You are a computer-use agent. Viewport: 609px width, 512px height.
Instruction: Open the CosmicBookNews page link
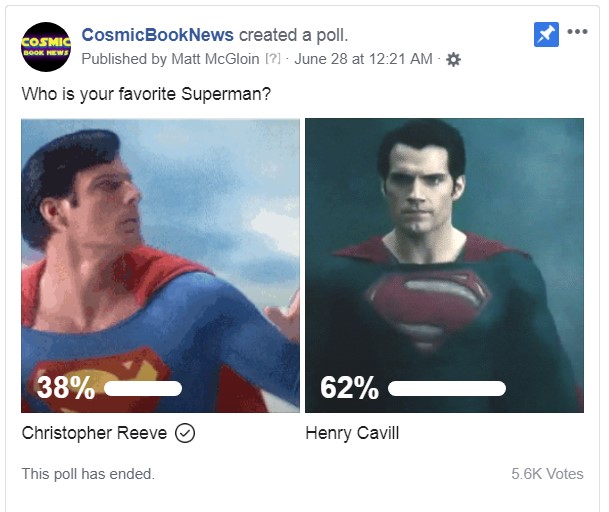click(157, 35)
